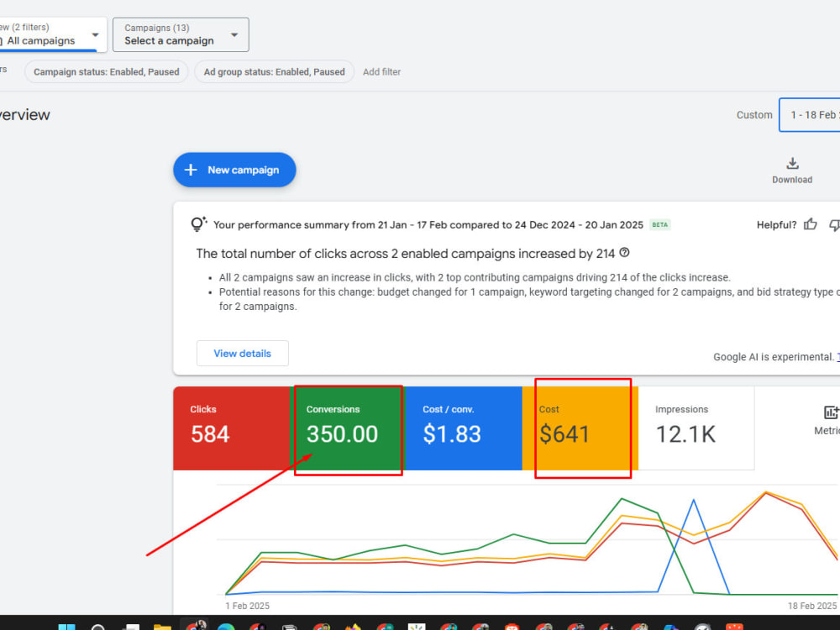The image size is (840, 630).
Task: Open the 1 - 18 Feb date range picker
Action: [810, 114]
